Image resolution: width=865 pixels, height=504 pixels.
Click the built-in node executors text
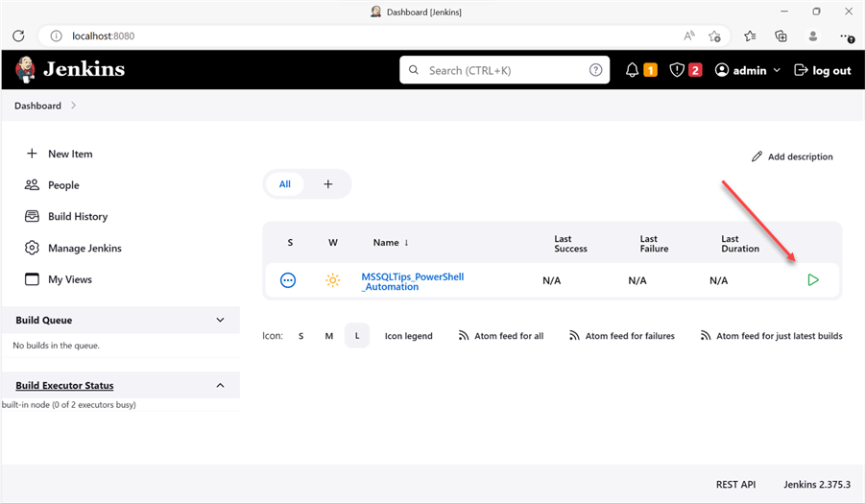[68, 405]
